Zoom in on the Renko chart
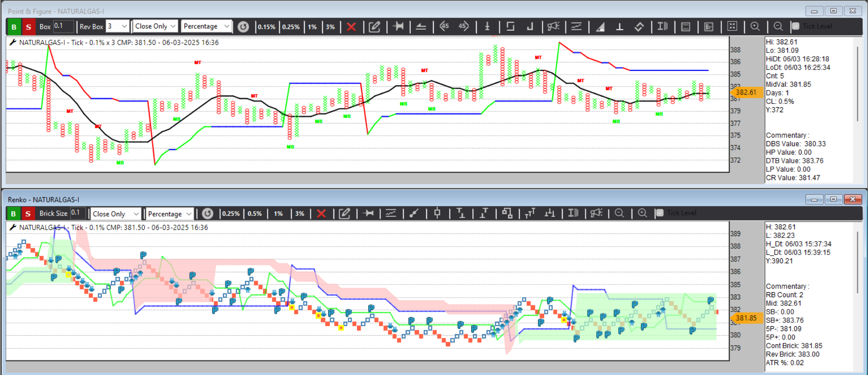 coord(642,213)
